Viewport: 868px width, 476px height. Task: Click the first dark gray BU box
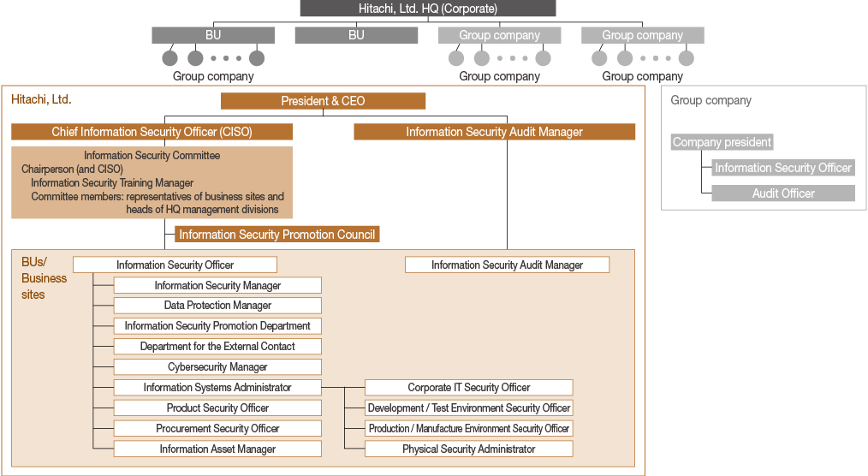[213, 35]
